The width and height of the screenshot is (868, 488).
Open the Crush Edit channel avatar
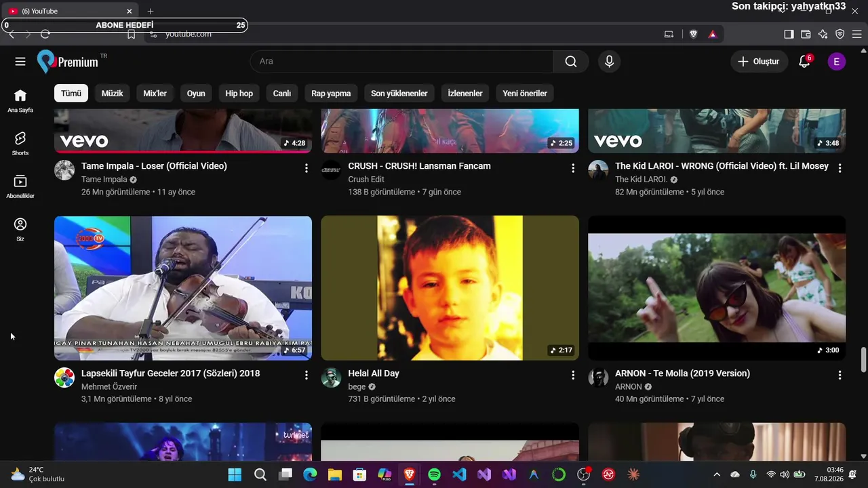(x=331, y=170)
